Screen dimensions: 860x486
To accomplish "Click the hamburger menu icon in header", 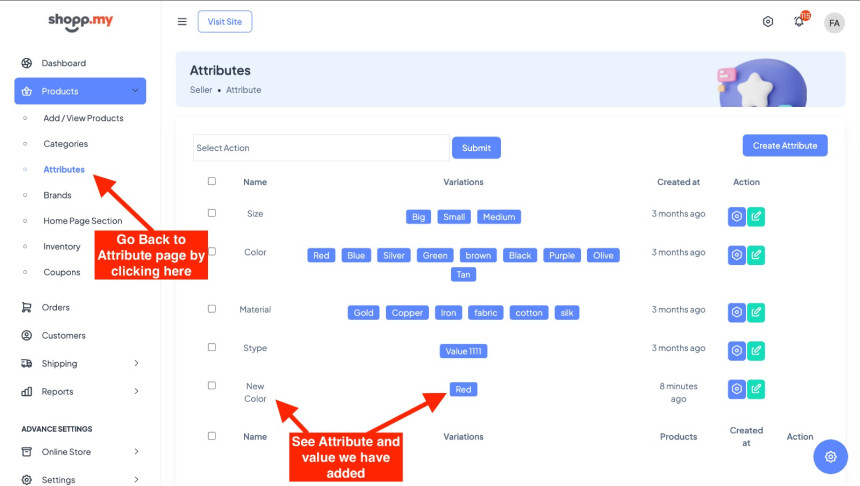I will click(182, 22).
